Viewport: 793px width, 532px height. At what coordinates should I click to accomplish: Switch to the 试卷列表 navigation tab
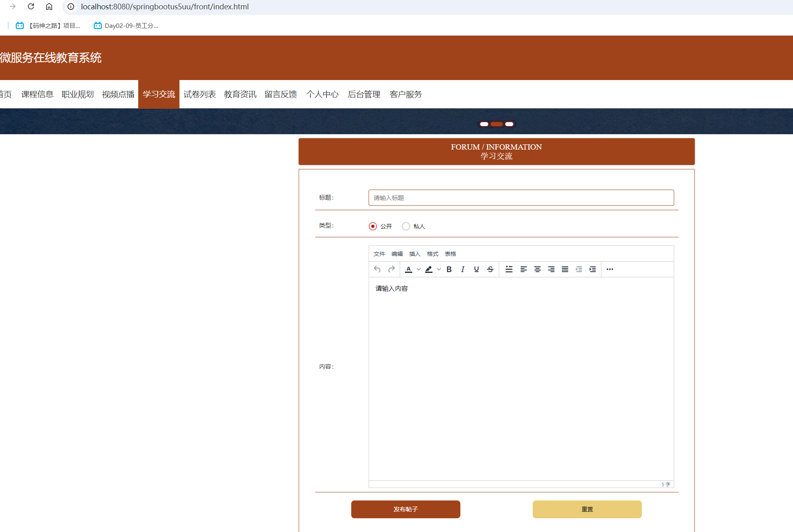[x=200, y=94]
